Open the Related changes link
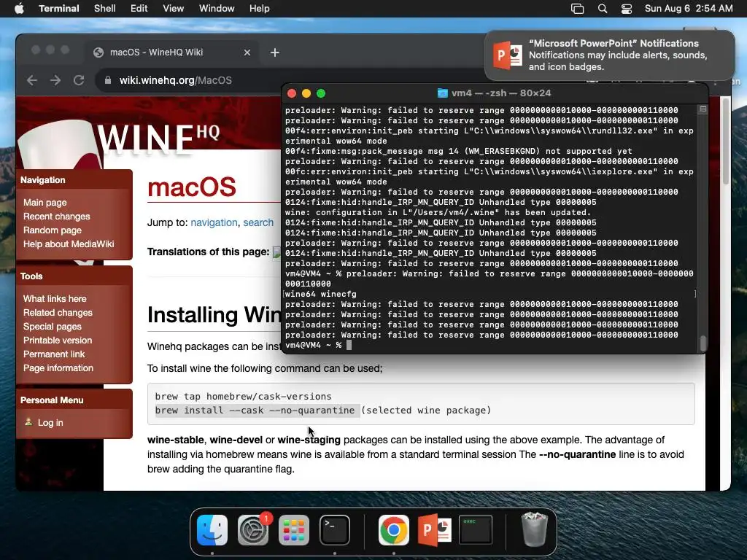This screenshot has height=560, width=747. click(58, 312)
